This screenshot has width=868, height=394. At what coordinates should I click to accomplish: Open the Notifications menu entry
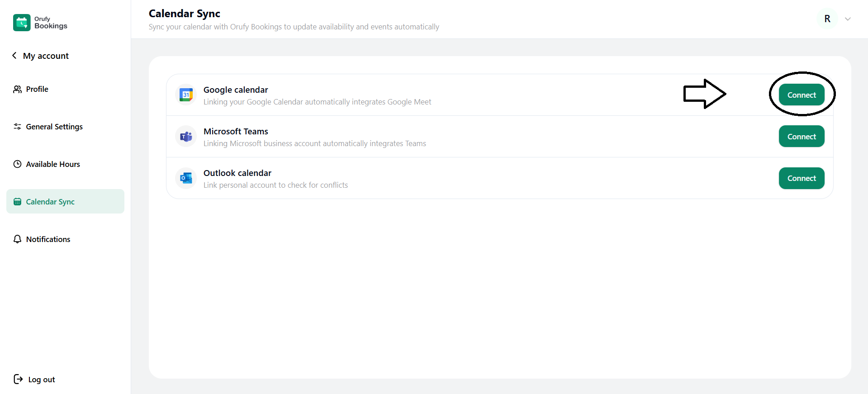(47, 239)
